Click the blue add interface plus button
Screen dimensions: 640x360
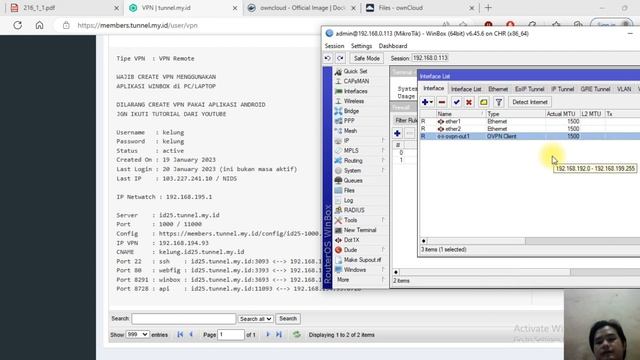tap(427, 102)
